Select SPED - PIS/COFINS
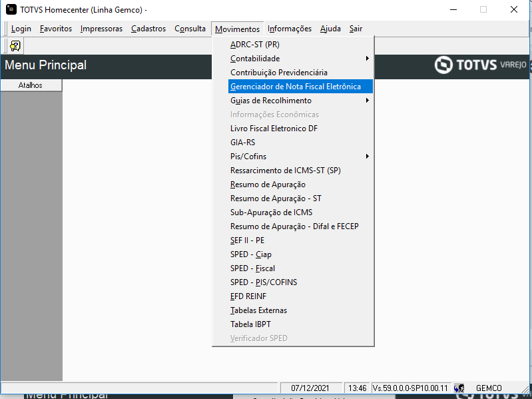The width and height of the screenshot is (532, 399). point(293,282)
